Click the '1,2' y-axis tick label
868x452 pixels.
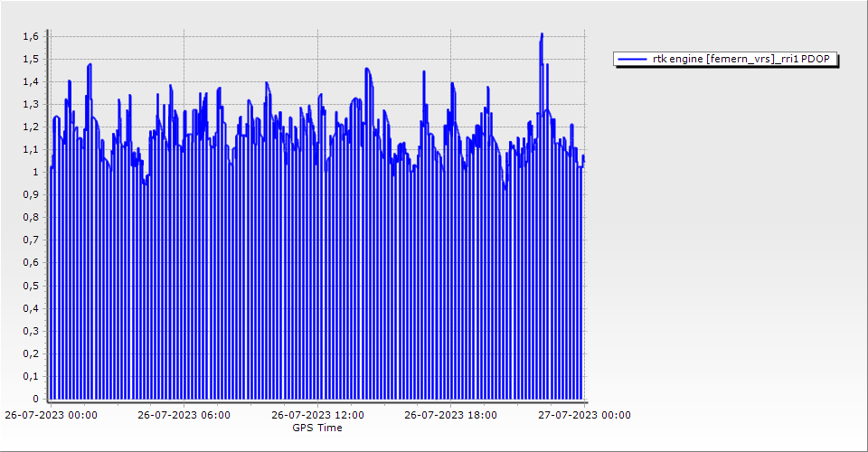[33, 127]
